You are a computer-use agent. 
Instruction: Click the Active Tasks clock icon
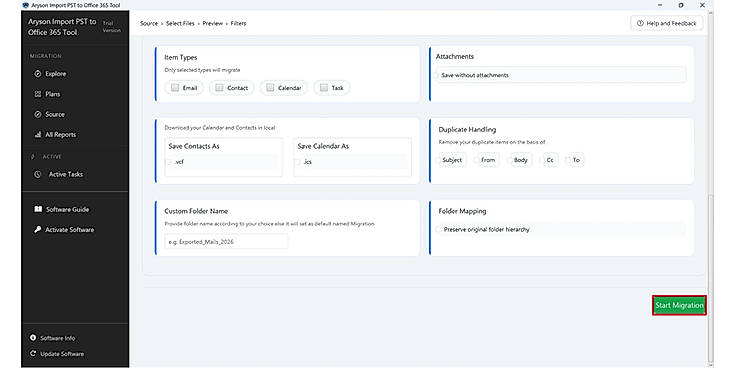(x=38, y=174)
